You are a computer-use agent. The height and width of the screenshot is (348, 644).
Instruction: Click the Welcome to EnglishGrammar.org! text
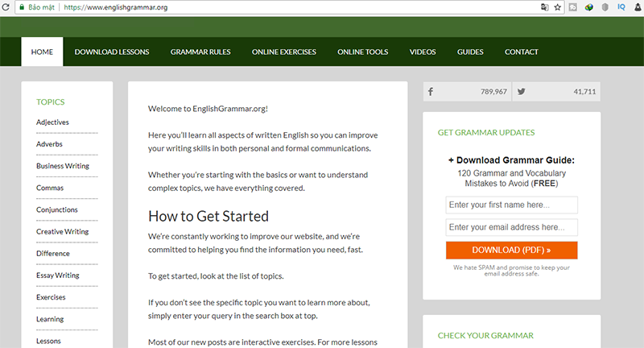208,109
